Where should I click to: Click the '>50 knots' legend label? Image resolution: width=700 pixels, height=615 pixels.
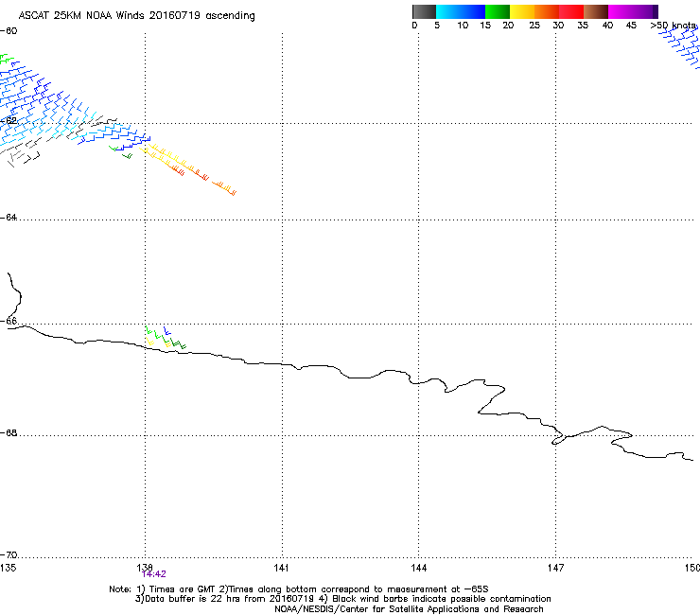click(674, 26)
